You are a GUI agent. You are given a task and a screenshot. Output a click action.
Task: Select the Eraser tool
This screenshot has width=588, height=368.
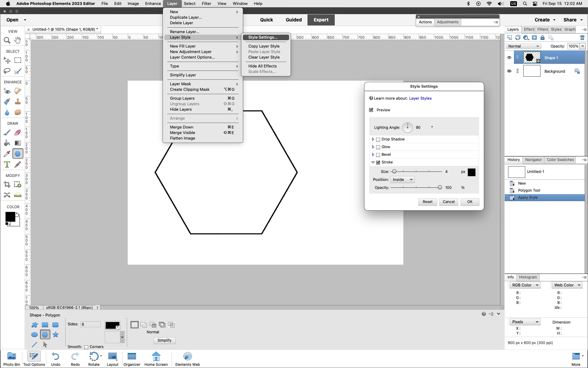tap(18, 132)
